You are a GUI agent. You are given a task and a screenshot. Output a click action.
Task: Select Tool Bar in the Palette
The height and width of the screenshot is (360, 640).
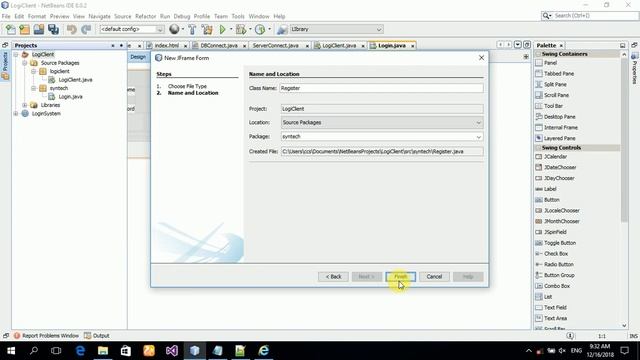pyautogui.click(x=553, y=106)
